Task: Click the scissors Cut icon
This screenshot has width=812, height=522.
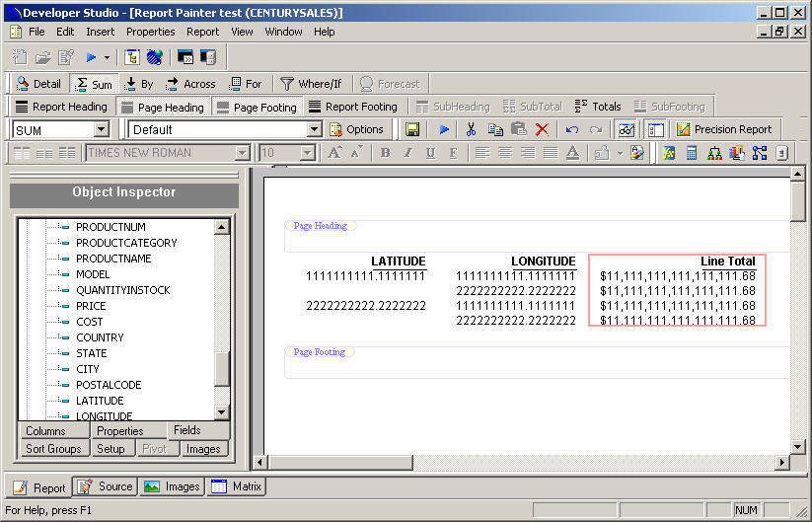Action: click(471, 129)
